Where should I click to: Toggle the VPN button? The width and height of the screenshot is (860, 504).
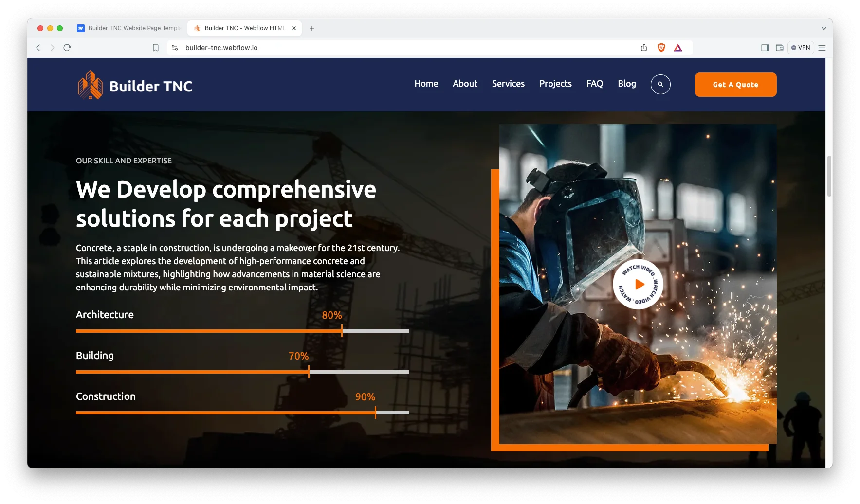tap(801, 48)
